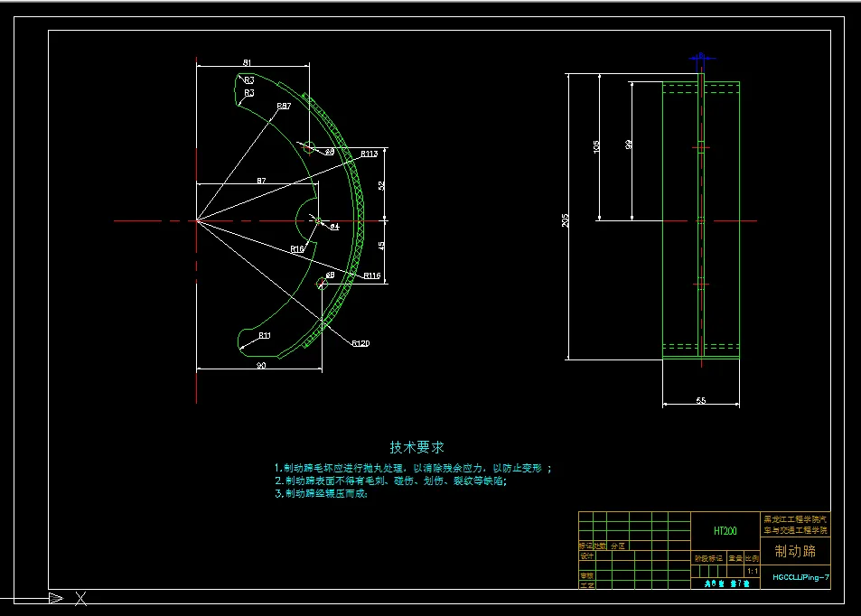Select the 90 horizontal dimension at bottom
861x616 pixels.
point(261,365)
